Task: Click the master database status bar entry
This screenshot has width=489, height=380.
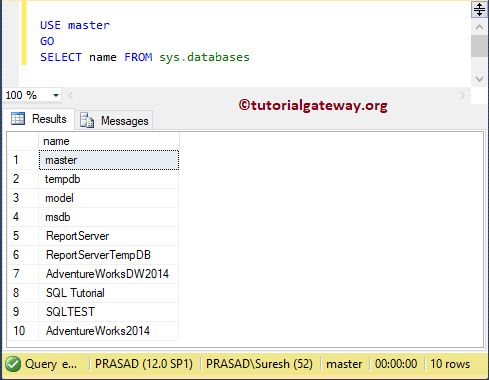Action: (344, 364)
